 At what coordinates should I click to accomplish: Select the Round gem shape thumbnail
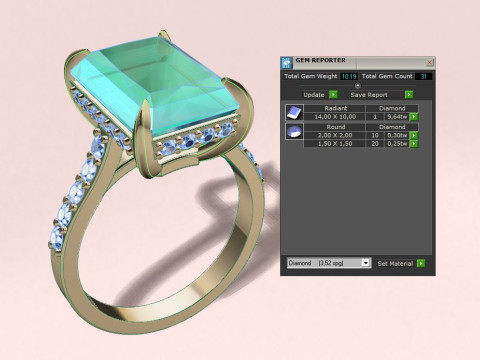click(x=295, y=131)
